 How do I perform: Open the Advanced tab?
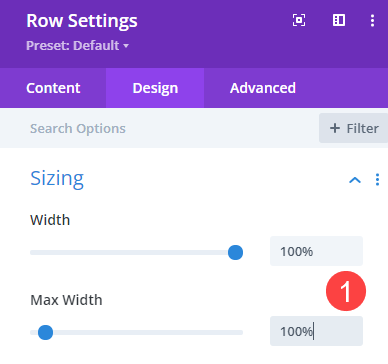tap(263, 88)
